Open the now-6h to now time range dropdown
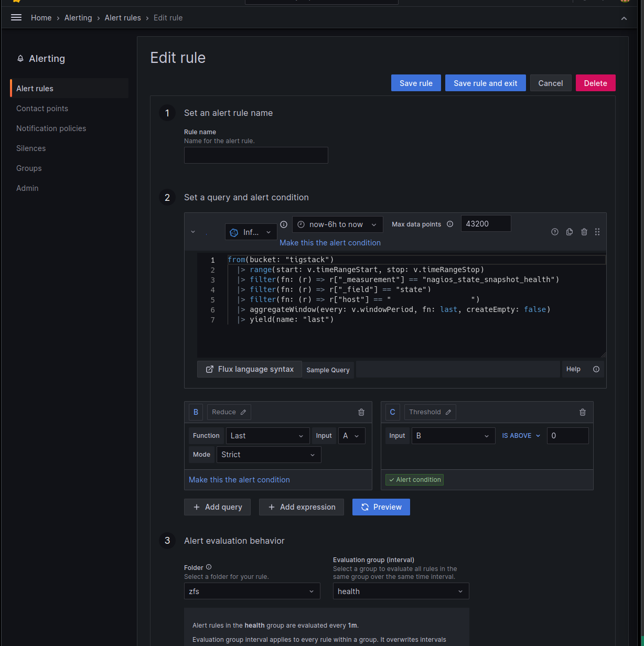 click(x=337, y=224)
